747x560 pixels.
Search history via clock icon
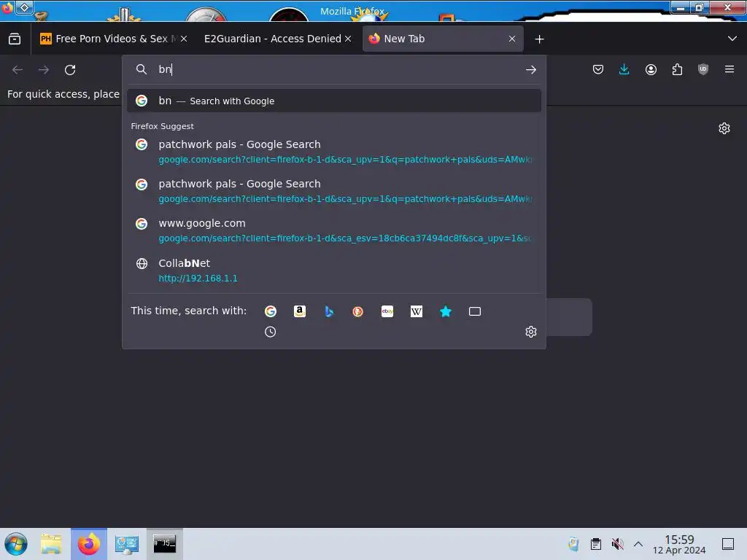pyautogui.click(x=270, y=332)
